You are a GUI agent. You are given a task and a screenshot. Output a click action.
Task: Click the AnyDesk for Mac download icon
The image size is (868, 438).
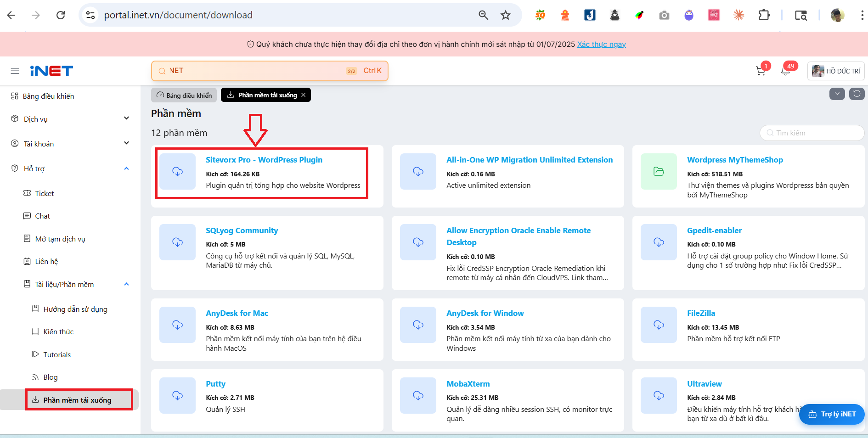[x=178, y=325]
